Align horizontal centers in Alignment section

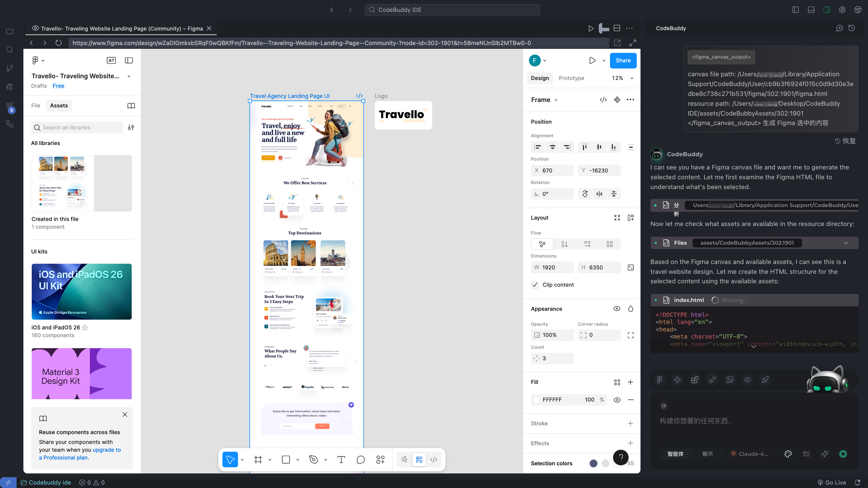(x=553, y=147)
